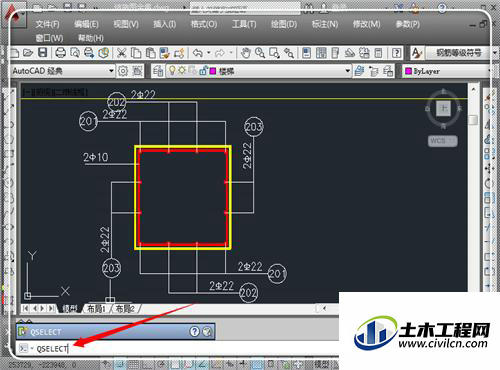Screen dimensions: 500x370
Task: Toggle Grid Display in the status bar
Action: pos(134,364)
